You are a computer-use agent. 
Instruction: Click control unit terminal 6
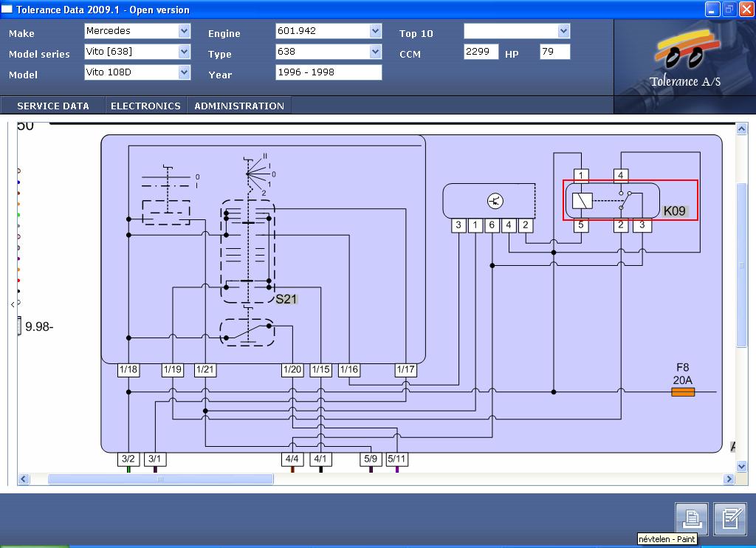pyautogui.click(x=492, y=225)
